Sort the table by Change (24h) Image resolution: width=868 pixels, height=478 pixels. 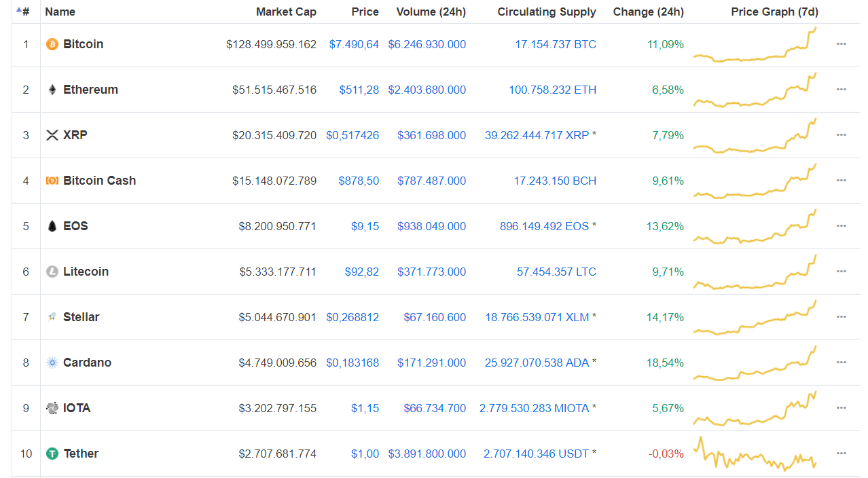coord(648,12)
